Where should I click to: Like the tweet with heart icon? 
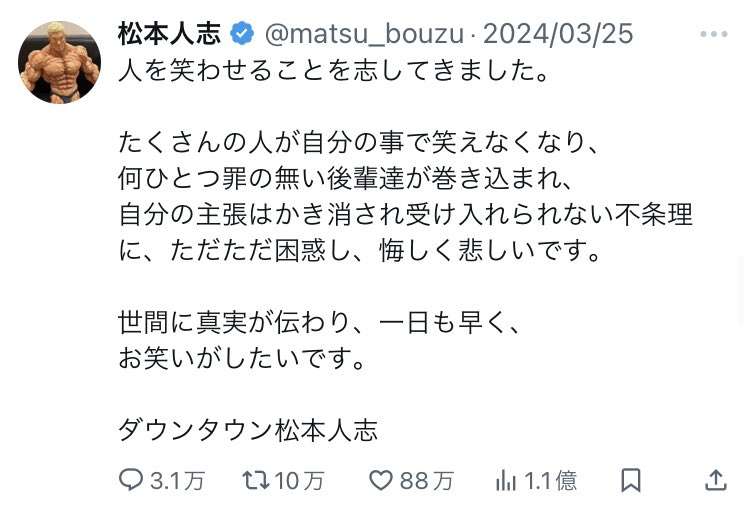pos(381,480)
